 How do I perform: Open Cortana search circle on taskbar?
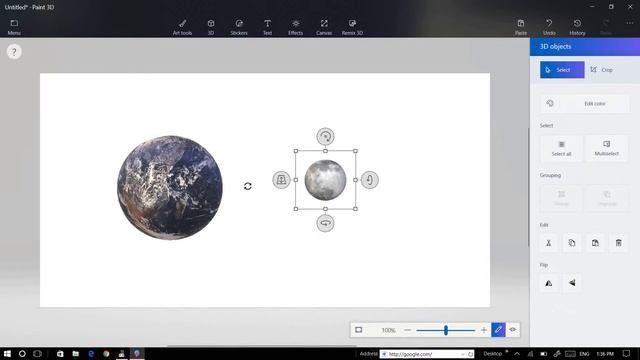point(22,353)
